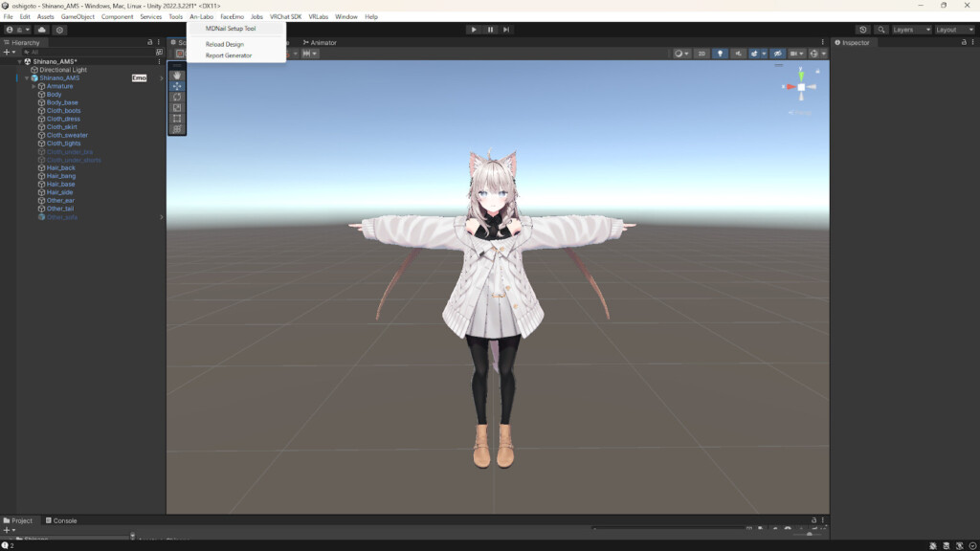Toggle scene effects (skybox, fog)

(754, 54)
